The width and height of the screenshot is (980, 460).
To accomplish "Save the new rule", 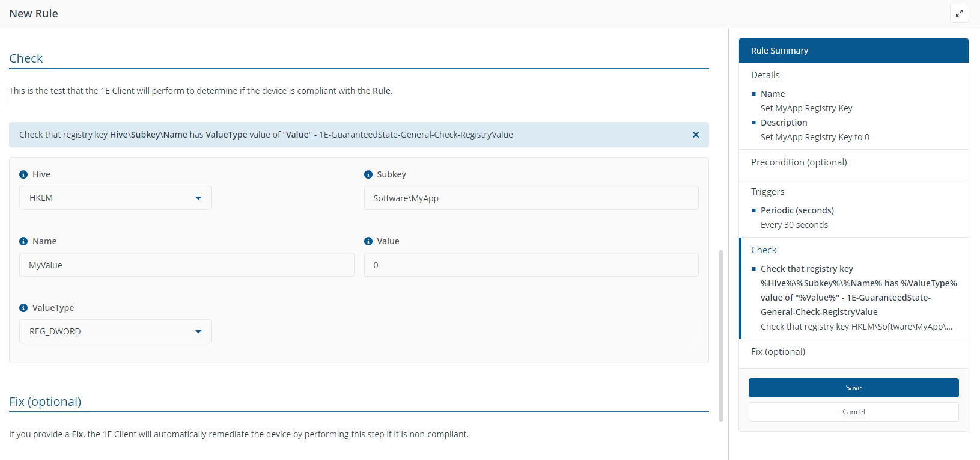I will (853, 388).
